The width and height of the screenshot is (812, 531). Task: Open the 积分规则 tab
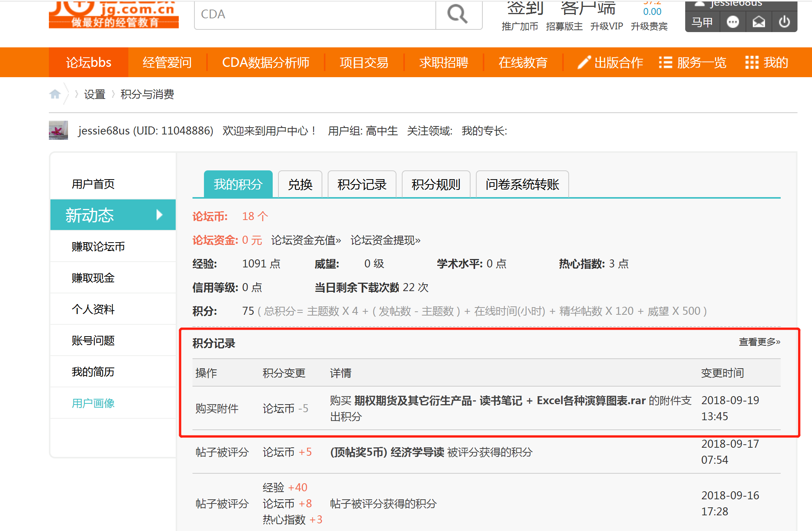coord(436,185)
